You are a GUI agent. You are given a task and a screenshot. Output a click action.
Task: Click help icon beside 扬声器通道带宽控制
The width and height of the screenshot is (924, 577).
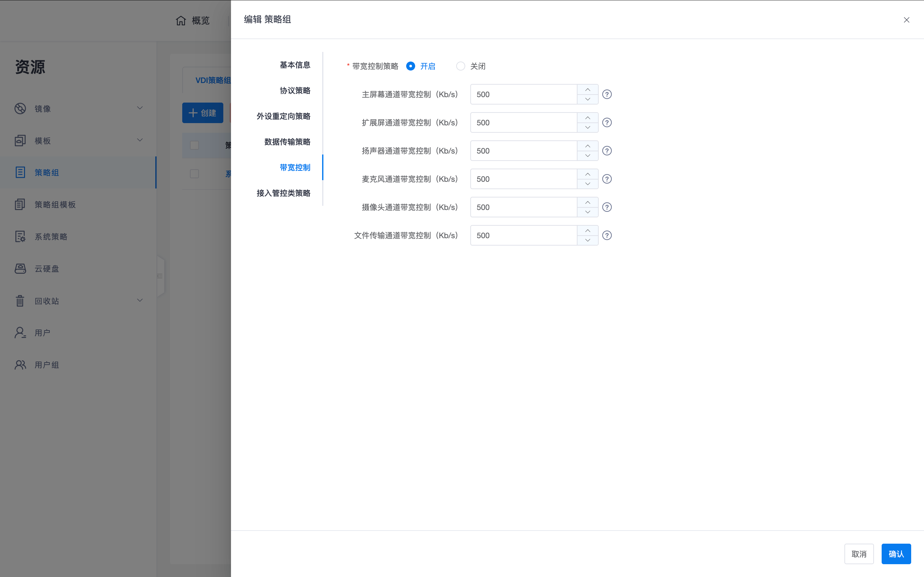pyautogui.click(x=607, y=151)
